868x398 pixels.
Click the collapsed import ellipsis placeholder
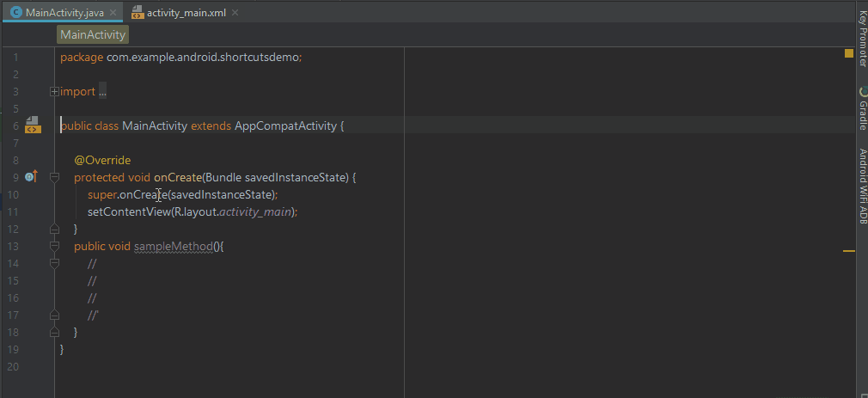[x=102, y=91]
